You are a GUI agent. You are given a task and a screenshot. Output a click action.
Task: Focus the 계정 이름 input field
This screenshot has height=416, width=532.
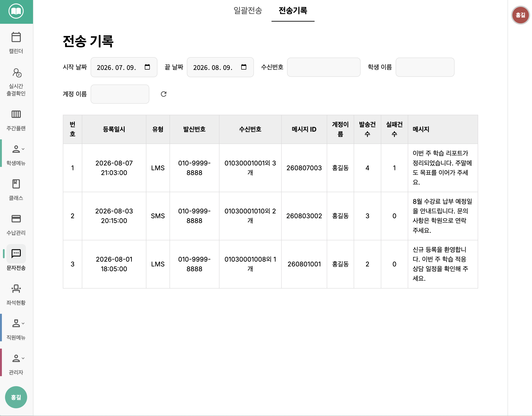coord(120,94)
